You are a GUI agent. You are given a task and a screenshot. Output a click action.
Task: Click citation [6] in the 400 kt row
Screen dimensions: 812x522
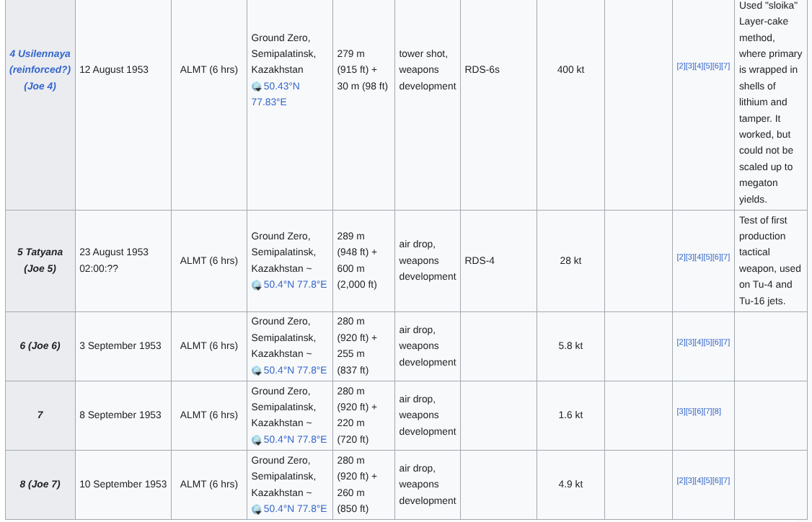716,66
